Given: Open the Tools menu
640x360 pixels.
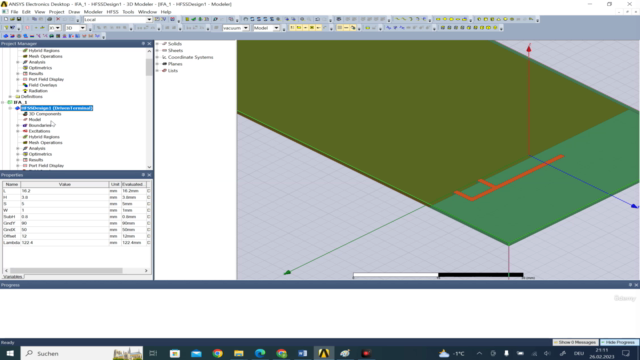Looking at the screenshot, I should coord(128,12).
